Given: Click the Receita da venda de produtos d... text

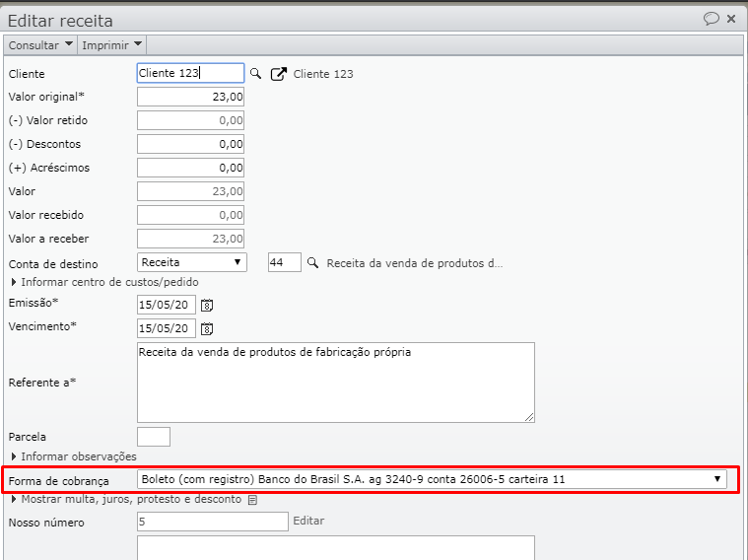Looking at the screenshot, I should 415,263.
